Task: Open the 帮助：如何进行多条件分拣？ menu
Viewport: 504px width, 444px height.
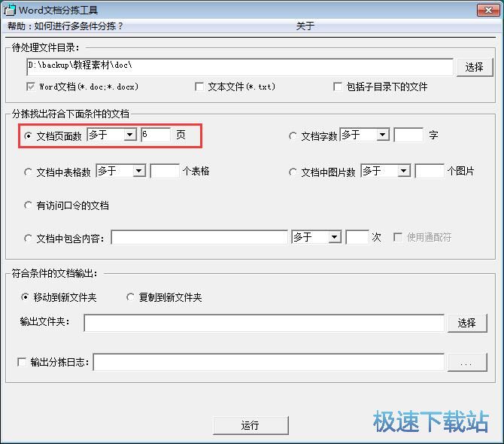Action: coord(65,26)
